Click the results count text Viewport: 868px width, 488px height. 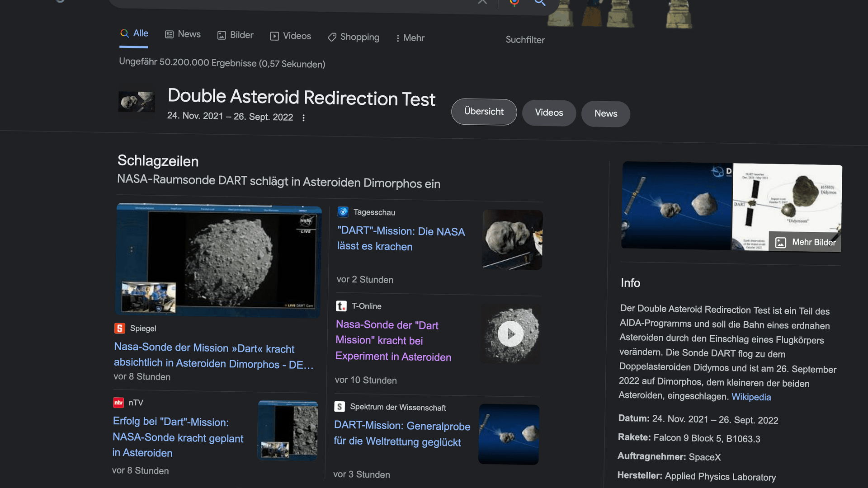point(222,63)
